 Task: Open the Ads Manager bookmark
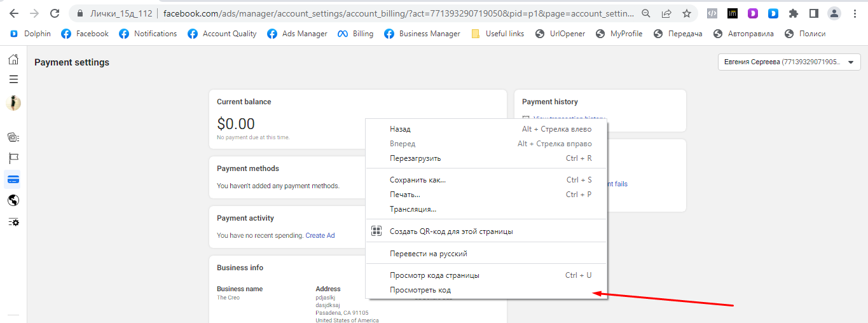[x=298, y=34]
